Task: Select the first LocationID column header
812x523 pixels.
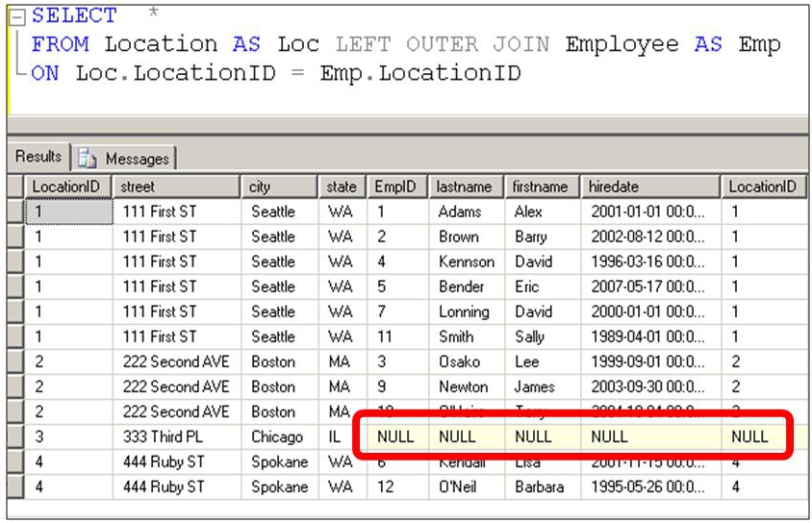Action: [68, 187]
